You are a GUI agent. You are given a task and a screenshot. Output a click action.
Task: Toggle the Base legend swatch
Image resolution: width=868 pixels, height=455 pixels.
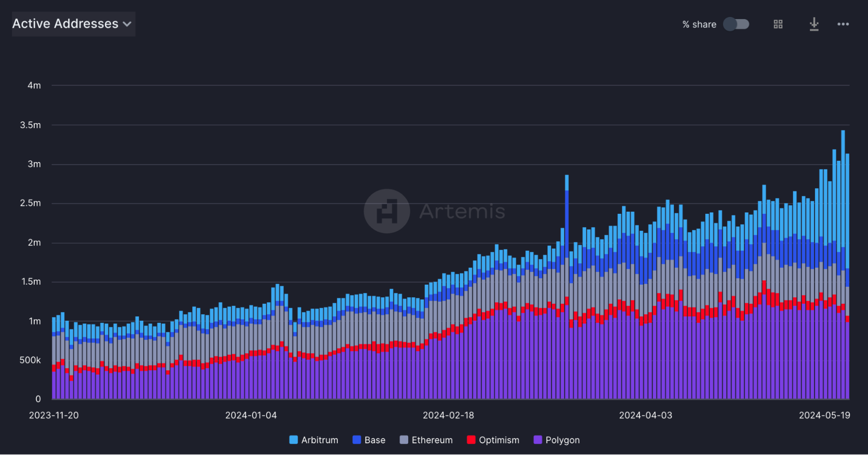[x=356, y=440]
